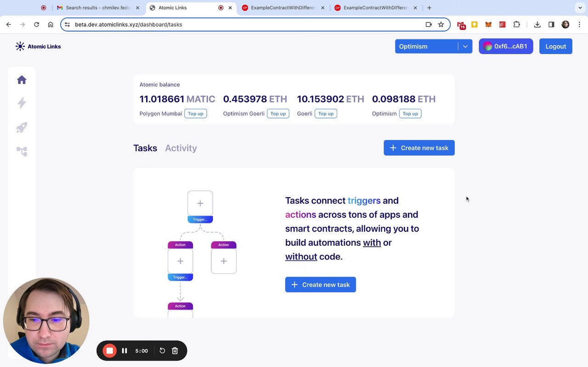Switch to the second ExampleContractWithDifferent tab
The height and width of the screenshot is (367, 588).
tap(376, 8)
